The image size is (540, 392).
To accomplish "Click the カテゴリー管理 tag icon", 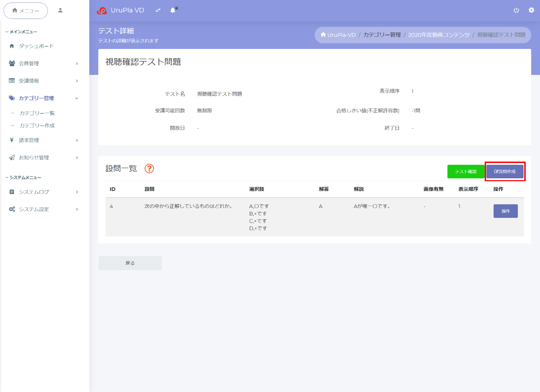I will pos(12,98).
